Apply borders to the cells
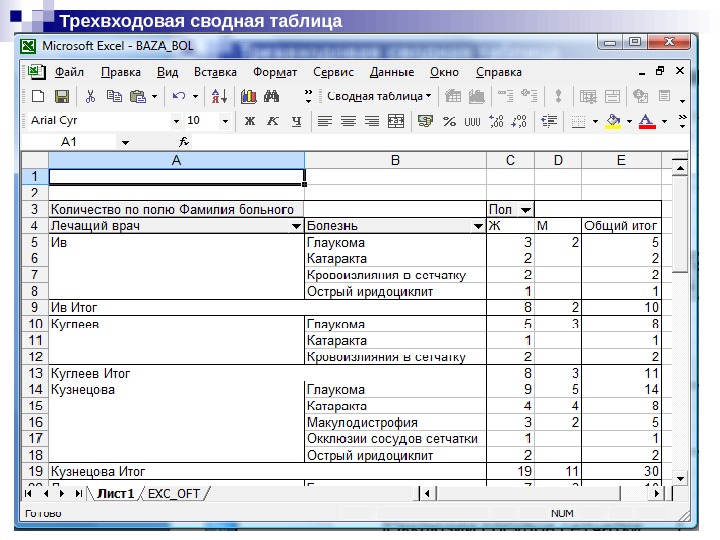Screen dimensions: 720x540 coord(578,122)
